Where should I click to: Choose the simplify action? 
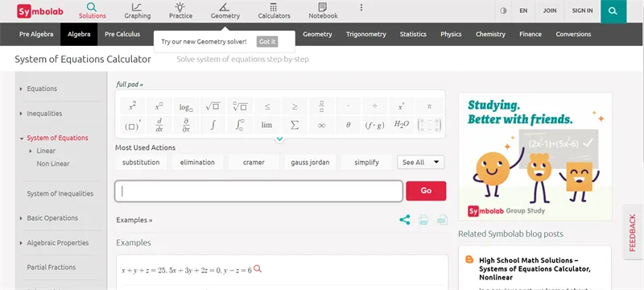[x=366, y=162]
